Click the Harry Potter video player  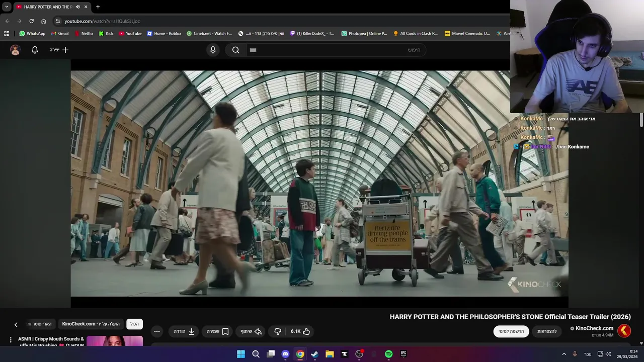[319, 184]
